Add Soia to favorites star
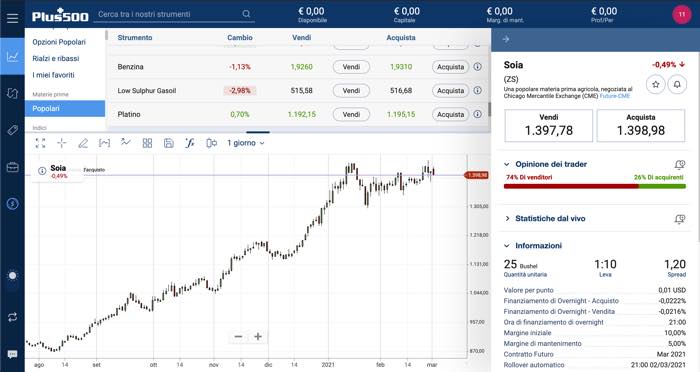This screenshot has height=372, width=700. click(x=655, y=84)
